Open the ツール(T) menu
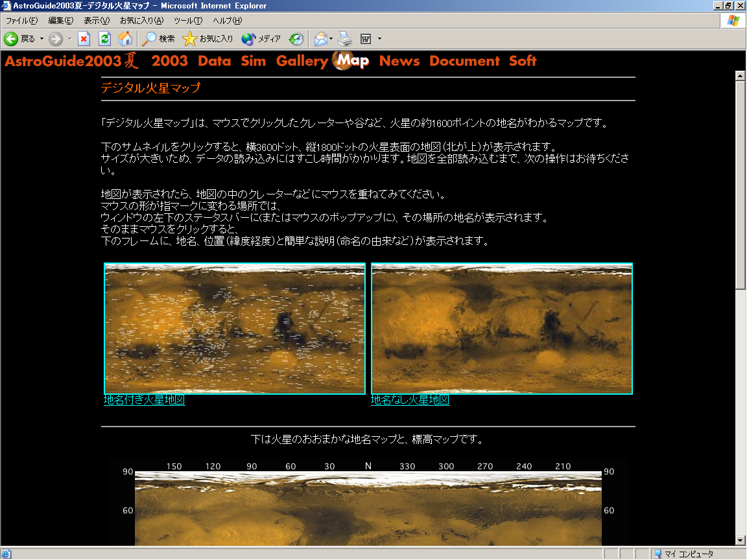747x560 pixels. click(188, 21)
